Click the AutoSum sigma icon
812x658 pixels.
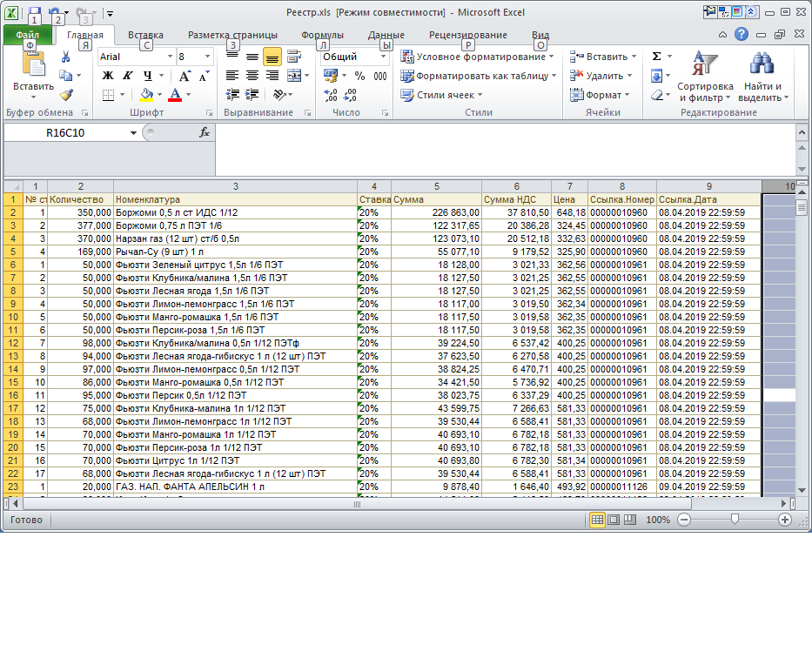click(x=656, y=57)
